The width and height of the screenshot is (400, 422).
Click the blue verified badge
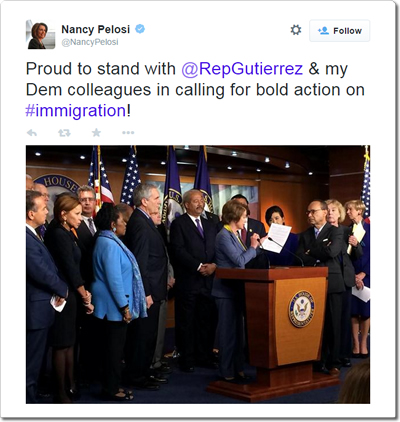(x=140, y=29)
